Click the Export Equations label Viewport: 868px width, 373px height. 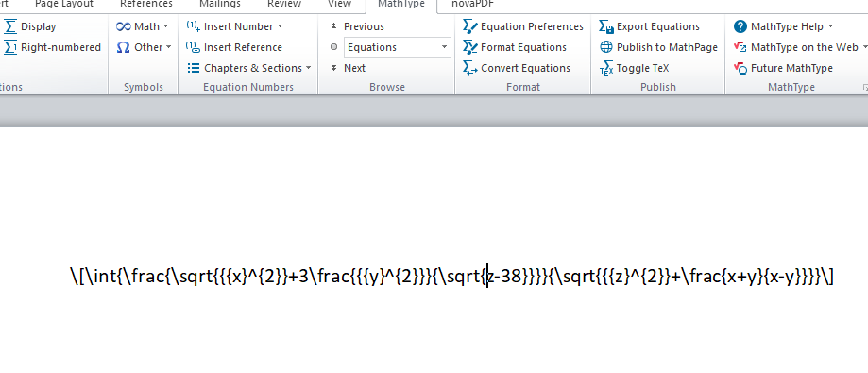coord(658,26)
